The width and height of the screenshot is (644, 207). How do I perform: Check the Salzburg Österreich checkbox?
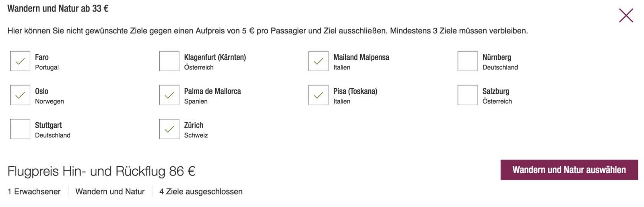pyautogui.click(x=467, y=95)
